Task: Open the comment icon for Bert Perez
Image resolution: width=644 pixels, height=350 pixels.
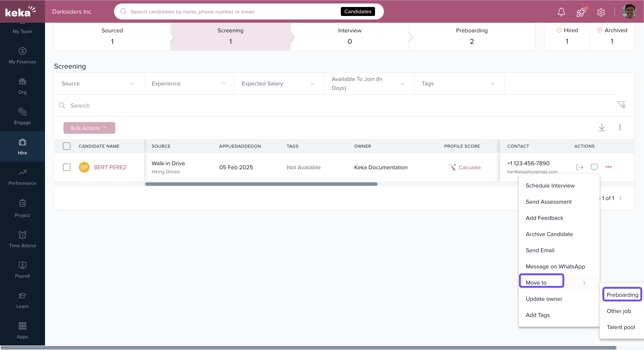Action: [x=594, y=167]
